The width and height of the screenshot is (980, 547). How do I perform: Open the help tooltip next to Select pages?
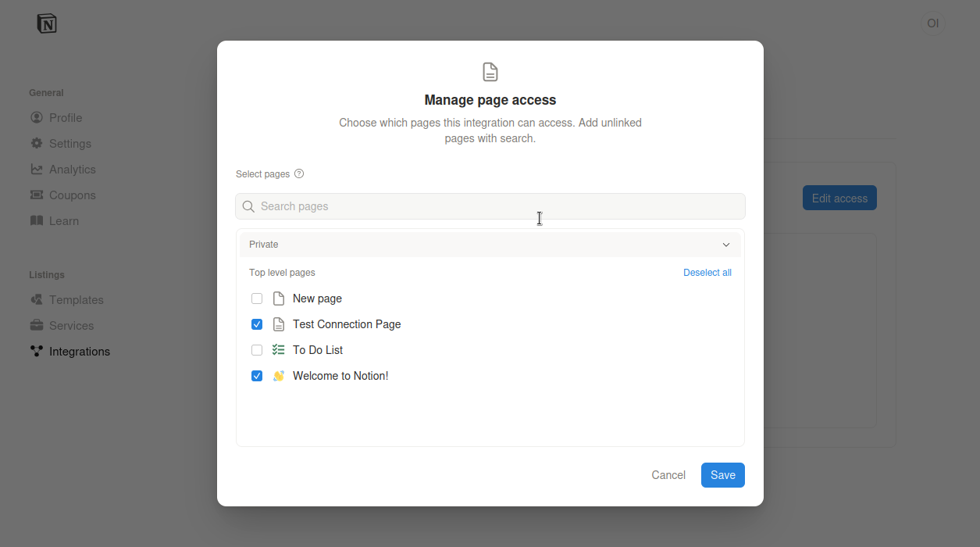(x=299, y=173)
